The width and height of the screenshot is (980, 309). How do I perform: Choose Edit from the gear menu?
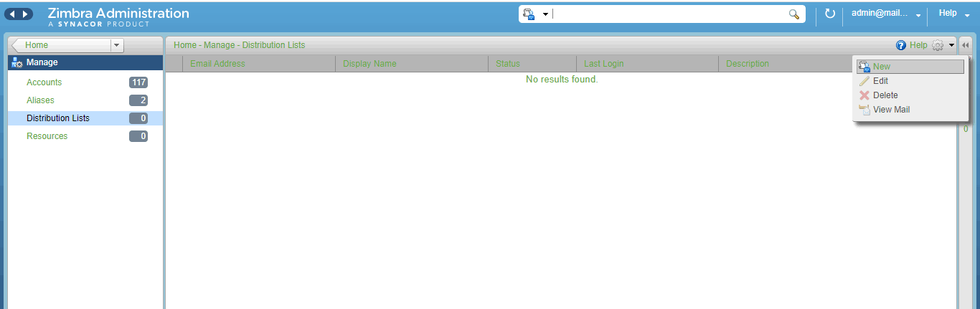click(x=910, y=81)
